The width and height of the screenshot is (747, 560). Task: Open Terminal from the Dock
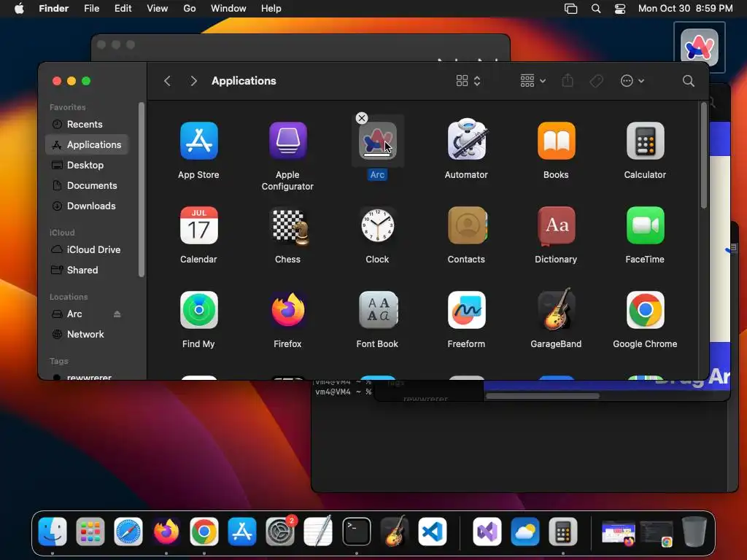pyautogui.click(x=356, y=532)
